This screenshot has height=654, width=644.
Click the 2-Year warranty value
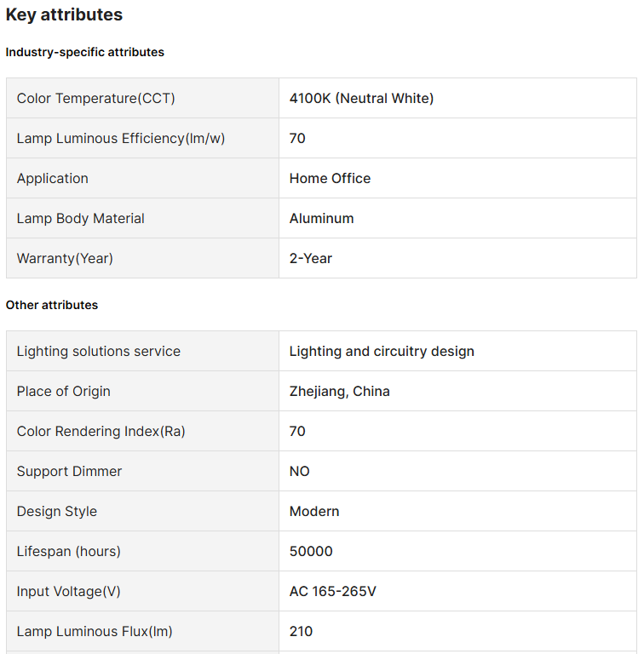tap(311, 259)
